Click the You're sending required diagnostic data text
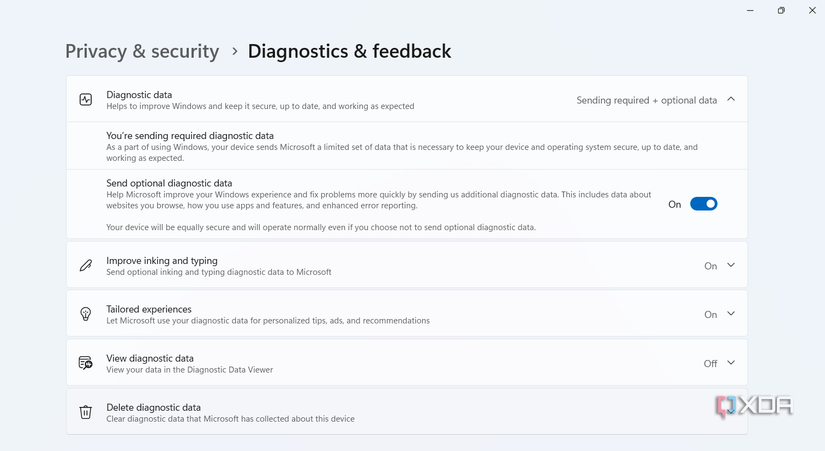Screen dimensions: 825x451 190,135
